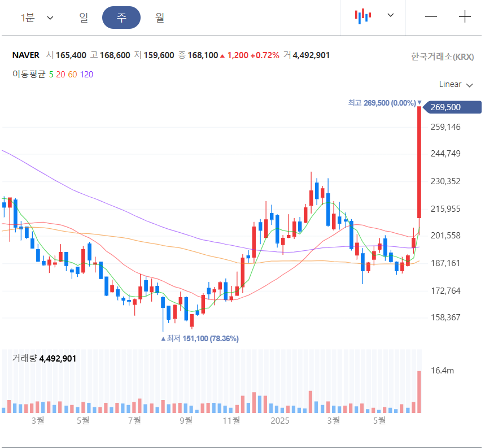The width and height of the screenshot is (485, 448).
Task: Open the 1분 minute interval dropdown
Action: 37,18
